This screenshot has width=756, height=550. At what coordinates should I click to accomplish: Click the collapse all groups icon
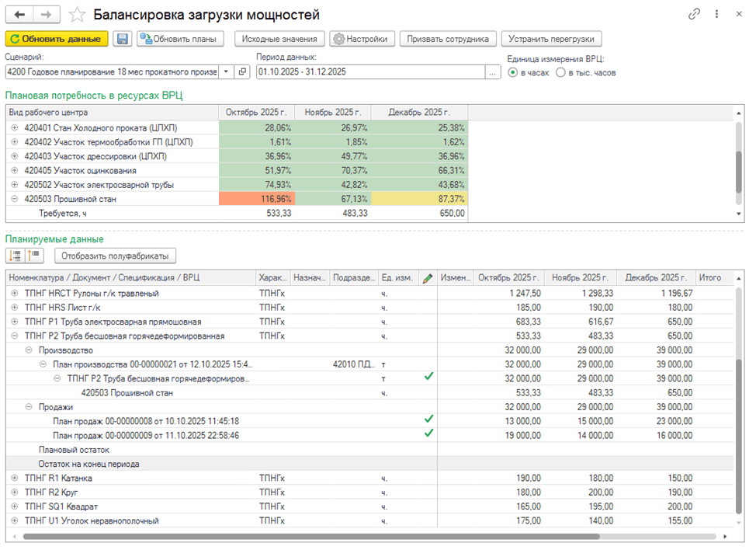[x=35, y=256]
